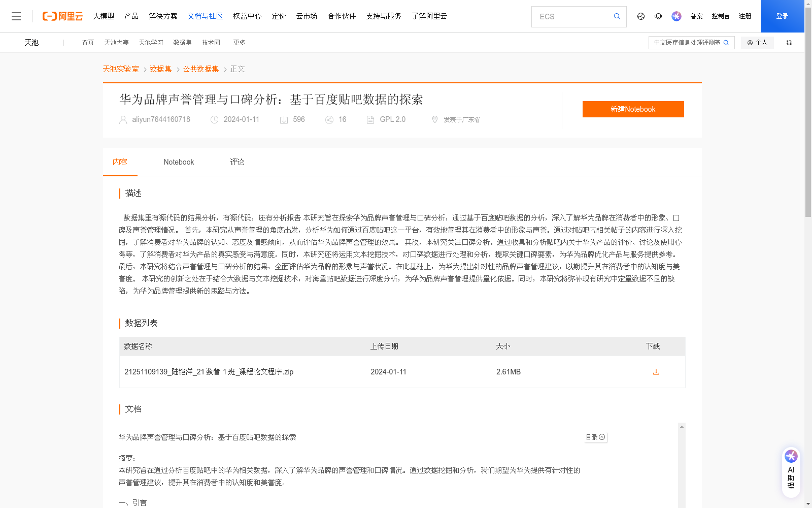Click the author name aliyun7644160718
The image size is (812, 508).
[161, 120]
